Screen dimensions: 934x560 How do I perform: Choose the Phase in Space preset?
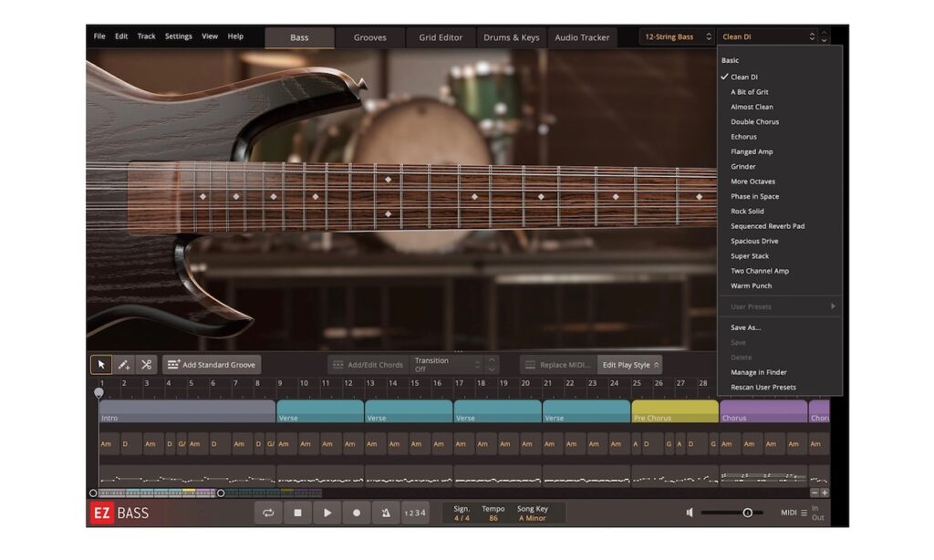coord(780,196)
